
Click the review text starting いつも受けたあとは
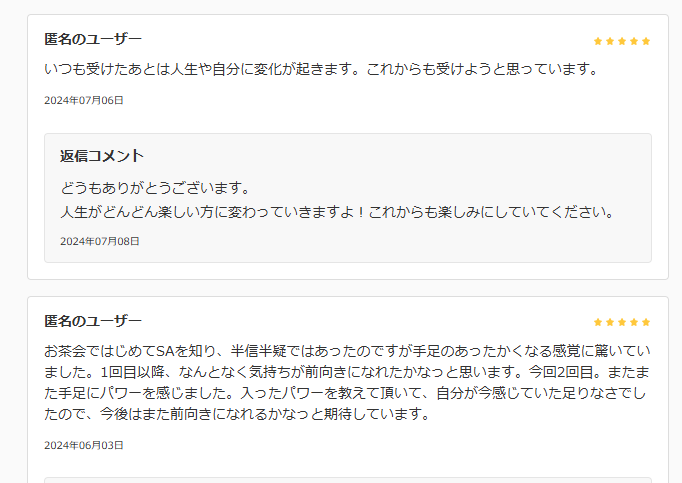pos(320,69)
